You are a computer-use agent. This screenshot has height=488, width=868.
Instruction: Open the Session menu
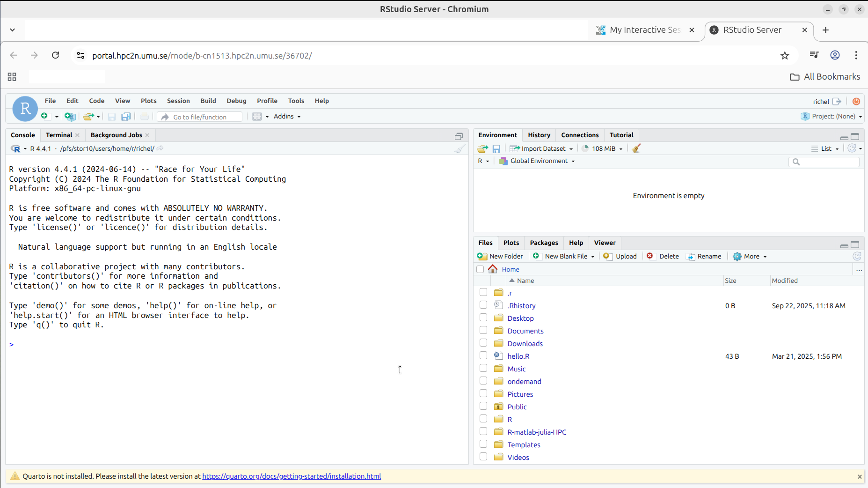178,101
